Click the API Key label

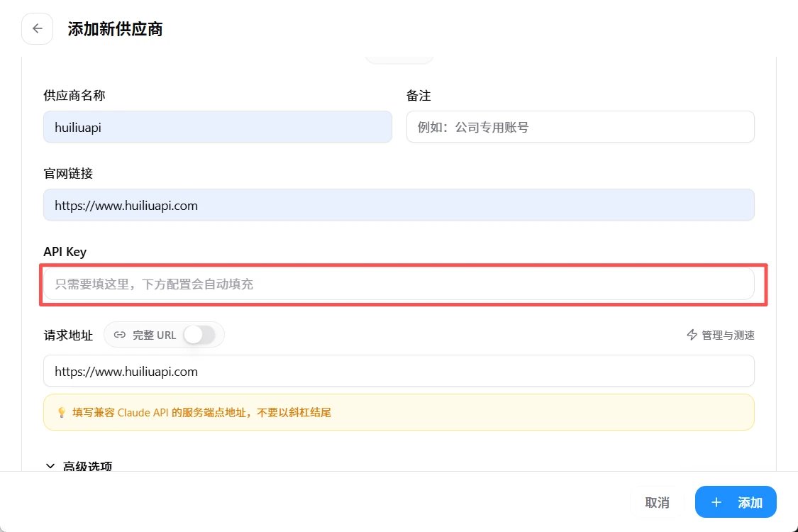click(65, 252)
